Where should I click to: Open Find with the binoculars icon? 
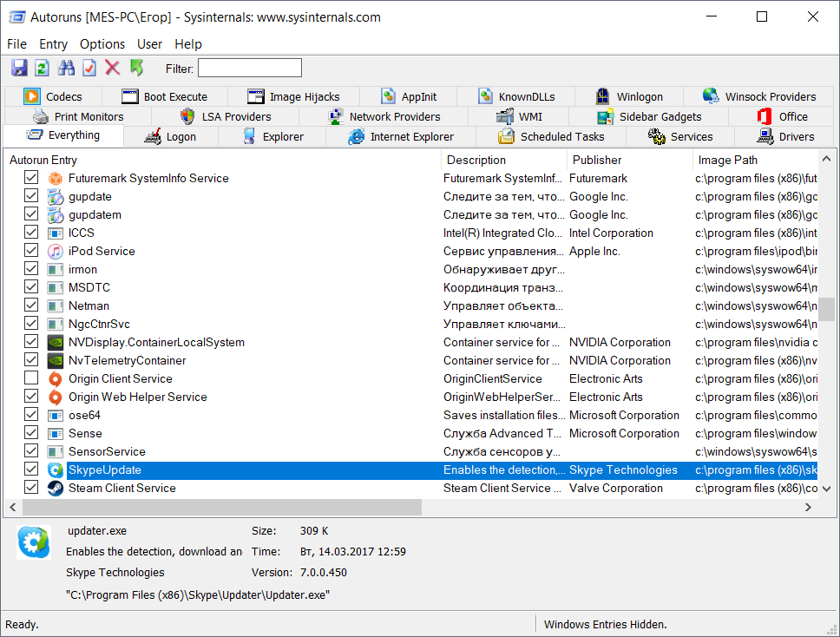[x=66, y=68]
